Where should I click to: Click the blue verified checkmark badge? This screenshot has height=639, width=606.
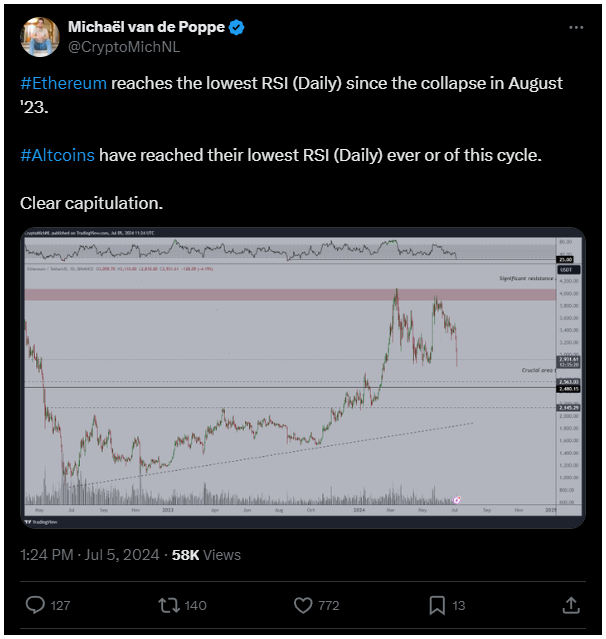(236, 29)
